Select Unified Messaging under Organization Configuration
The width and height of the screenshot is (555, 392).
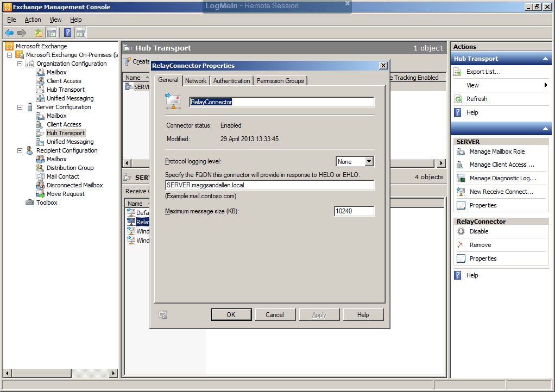tap(70, 98)
